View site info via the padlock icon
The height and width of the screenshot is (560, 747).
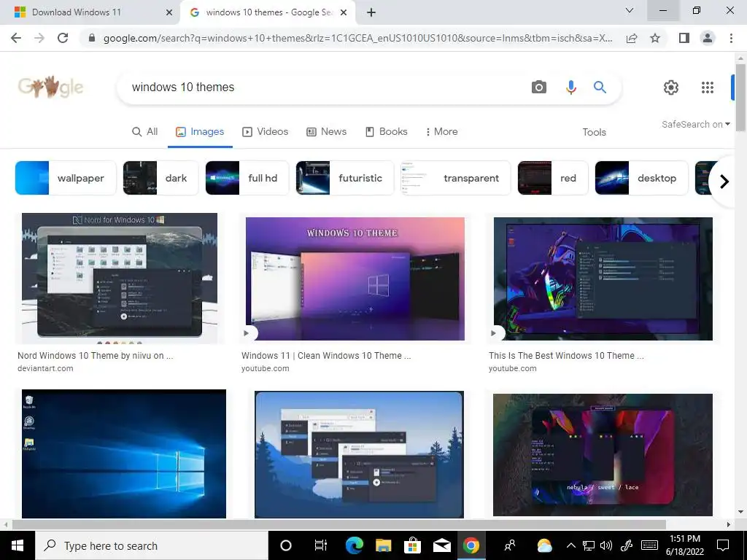pyautogui.click(x=92, y=38)
